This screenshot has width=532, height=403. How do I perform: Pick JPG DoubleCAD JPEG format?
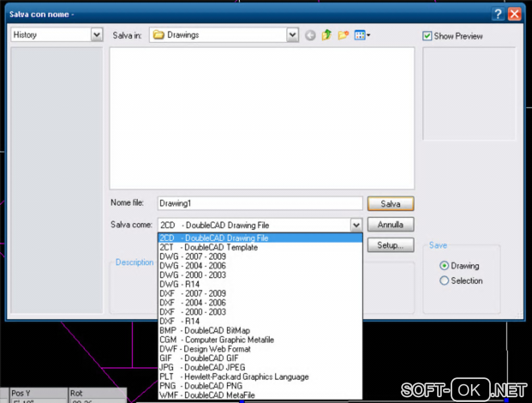[x=260, y=368]
